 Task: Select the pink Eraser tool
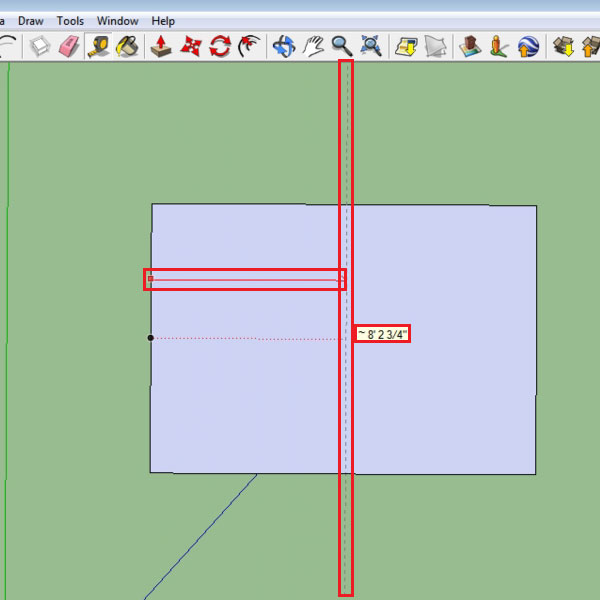[x=69, y=46]
